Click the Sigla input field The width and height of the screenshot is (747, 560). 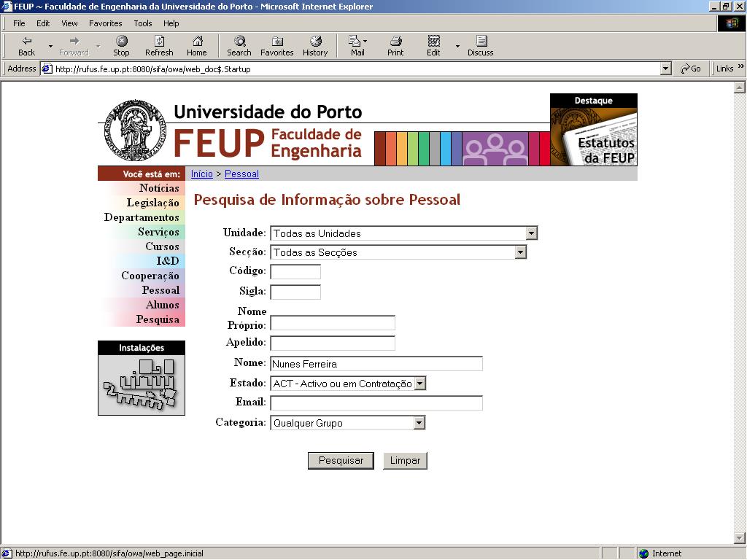click(295, 292)
